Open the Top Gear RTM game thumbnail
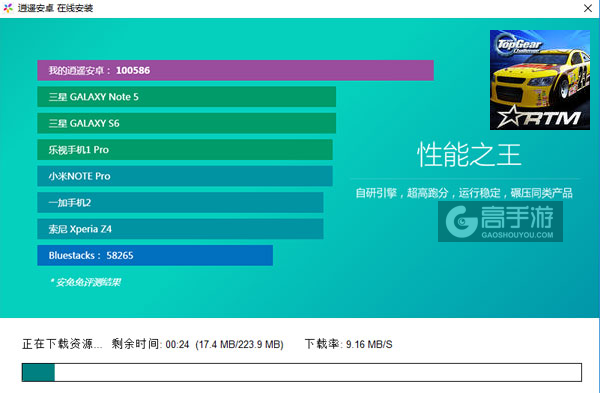 pos(540,80)
